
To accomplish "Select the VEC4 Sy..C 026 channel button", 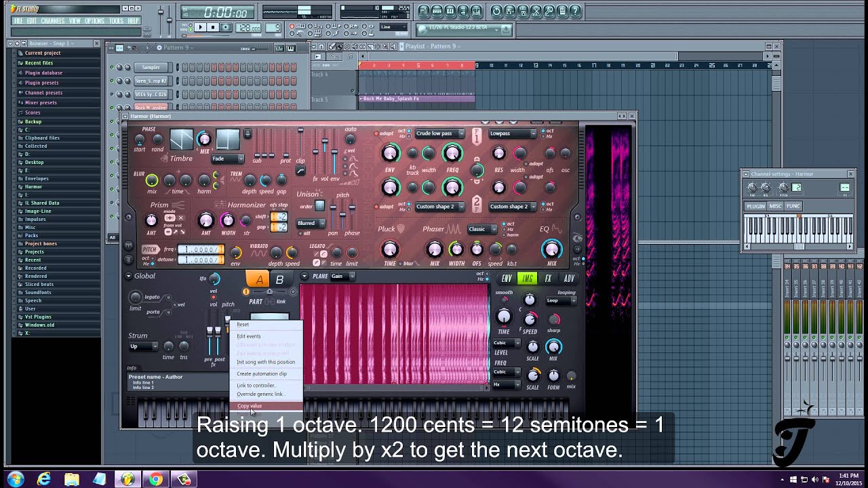I will [x=152, y=94].
